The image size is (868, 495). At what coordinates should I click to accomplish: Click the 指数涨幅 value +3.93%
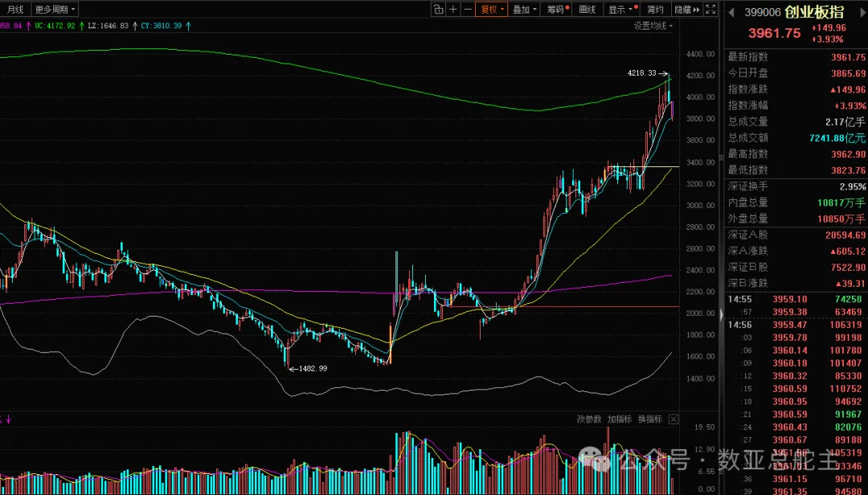pos(850,105)
